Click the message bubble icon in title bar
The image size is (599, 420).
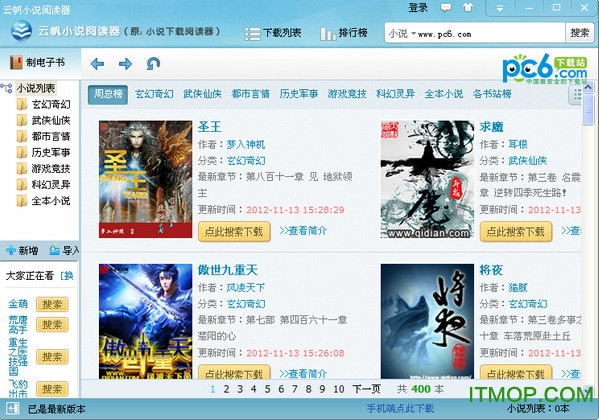pos(445,7)
